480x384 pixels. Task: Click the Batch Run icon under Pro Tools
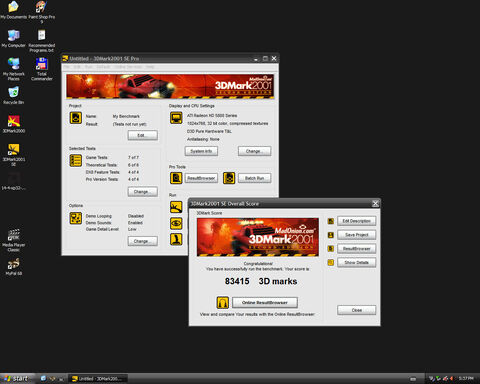[x=229, y=178]
